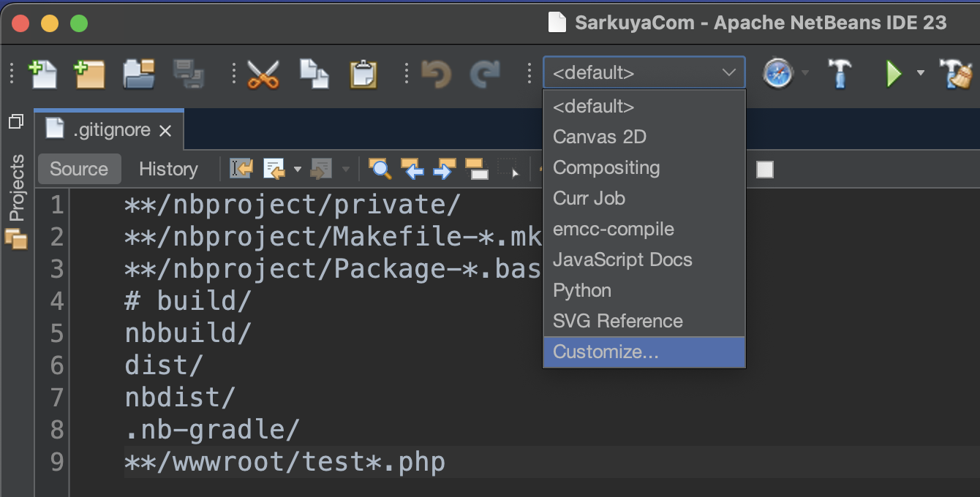Click the white square stop icon
Viewport: 980px width, 497px height.
pyautogui.click(x=765, y=170)
